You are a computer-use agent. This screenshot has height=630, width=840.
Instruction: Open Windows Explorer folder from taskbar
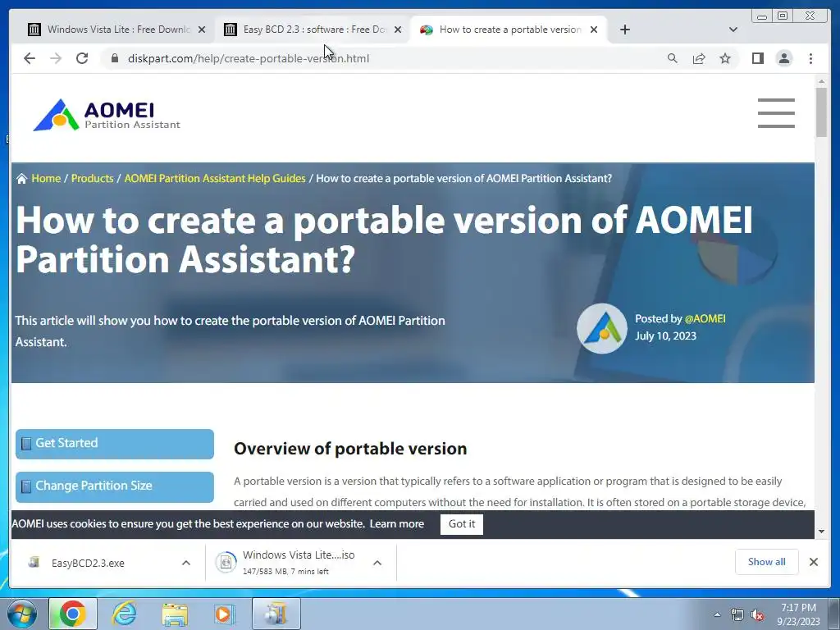pyautogui.click(x=175, y=614)
